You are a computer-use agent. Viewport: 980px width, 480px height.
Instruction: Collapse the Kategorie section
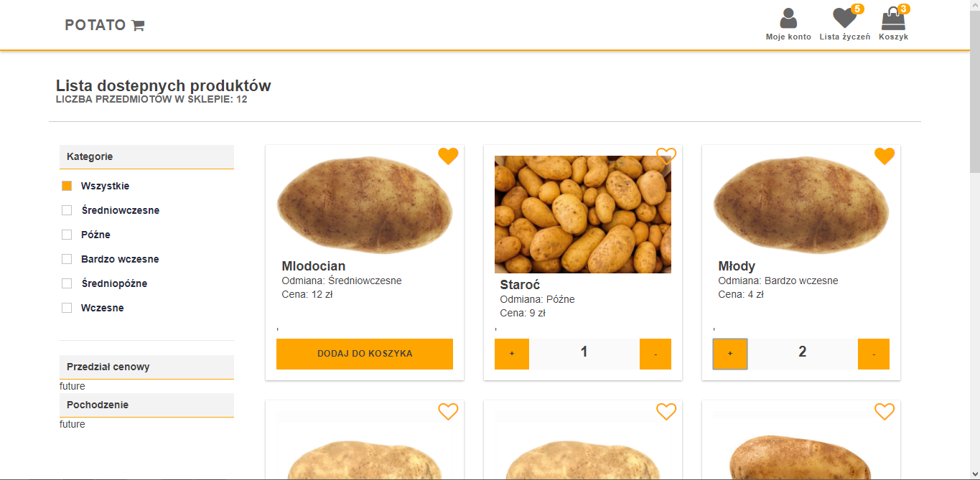point(146,156)
